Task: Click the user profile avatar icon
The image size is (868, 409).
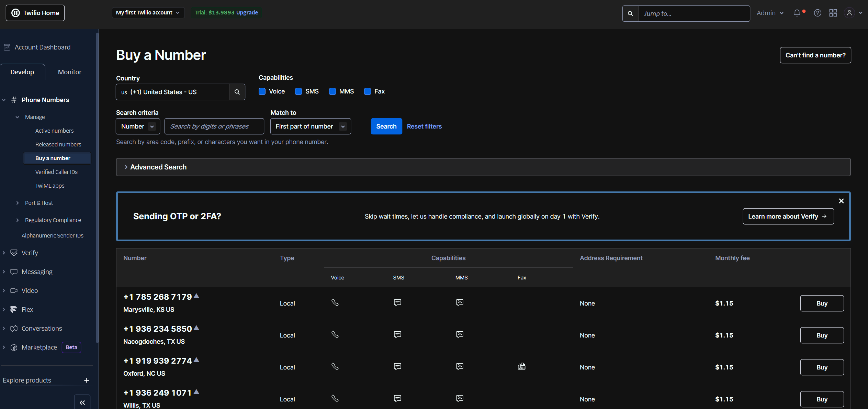Action: tap(849, 13)
